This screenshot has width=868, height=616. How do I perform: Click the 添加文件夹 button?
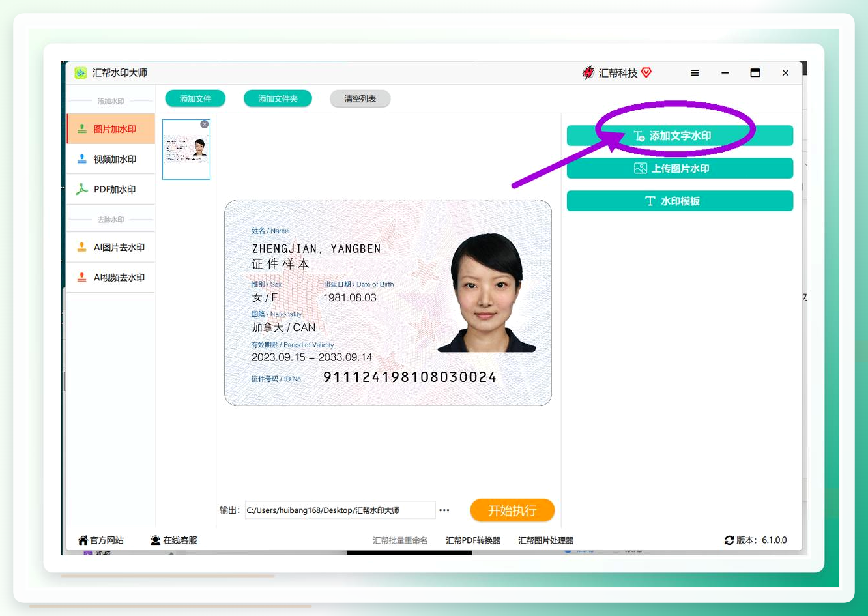tap(278, 98)
